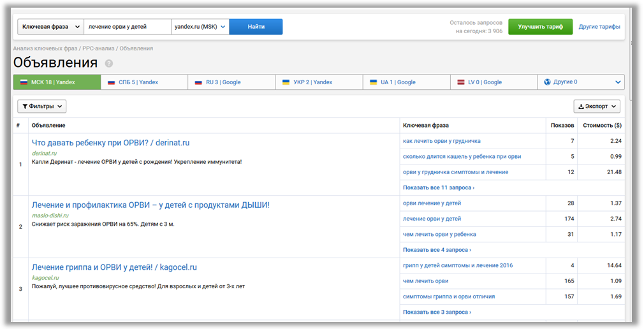Click the green Улучшить тариф button

tap(540, 27)
